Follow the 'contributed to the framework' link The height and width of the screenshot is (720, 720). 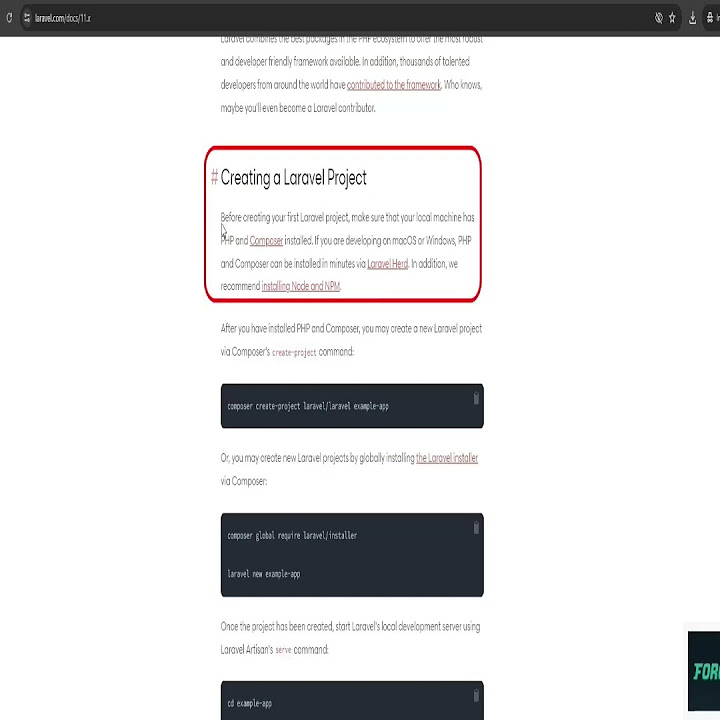point(394,85)
